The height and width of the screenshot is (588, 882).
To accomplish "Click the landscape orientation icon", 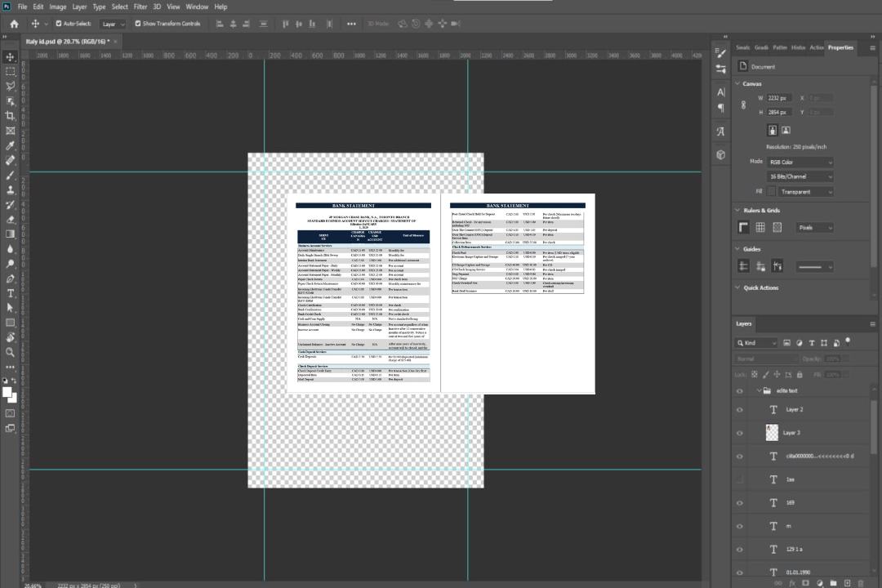I will 786,131.
